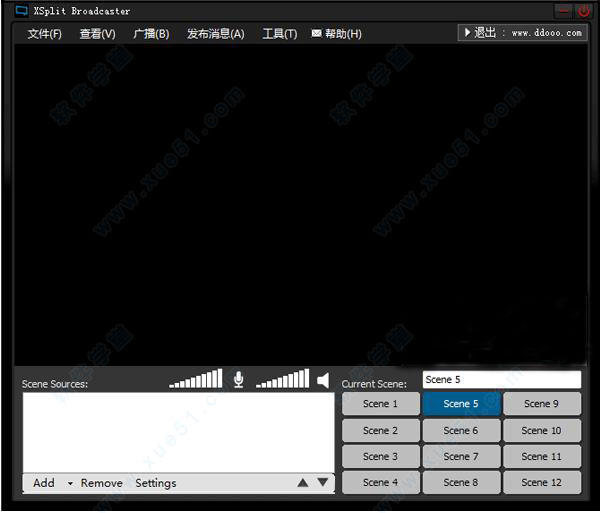This screenshot has width=600, height=513.
Task: Mute the microphone icon
Action: click(x=238, y=380)
